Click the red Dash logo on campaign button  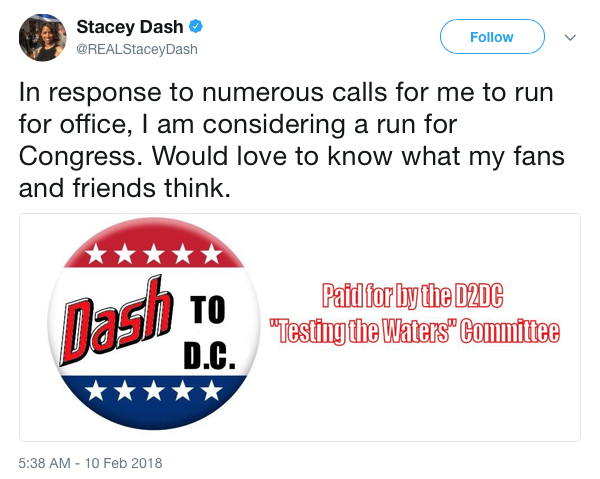tap(115, 321)
